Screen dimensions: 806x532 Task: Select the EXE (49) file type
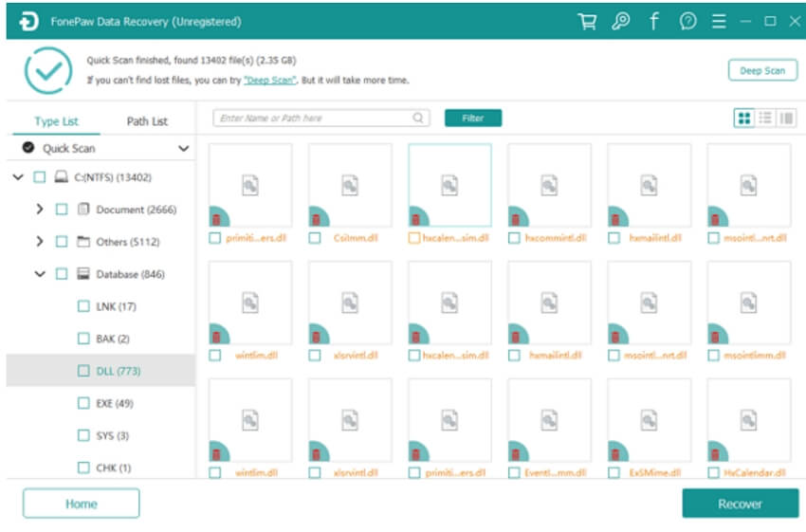115,403
